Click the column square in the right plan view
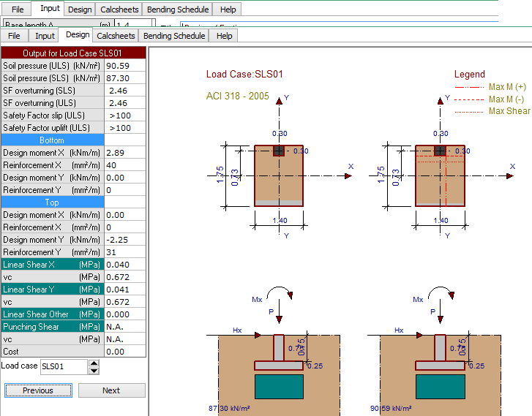532x416 pixels. pos(440,151)
